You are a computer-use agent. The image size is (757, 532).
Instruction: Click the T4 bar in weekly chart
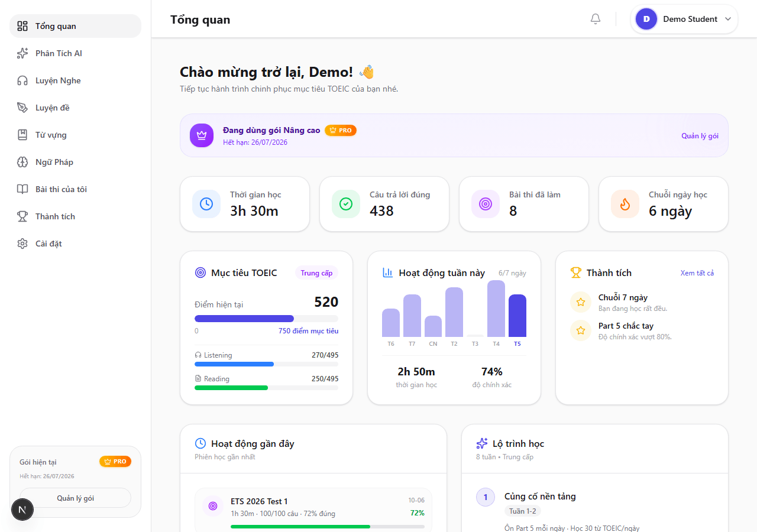pos(496,309)
